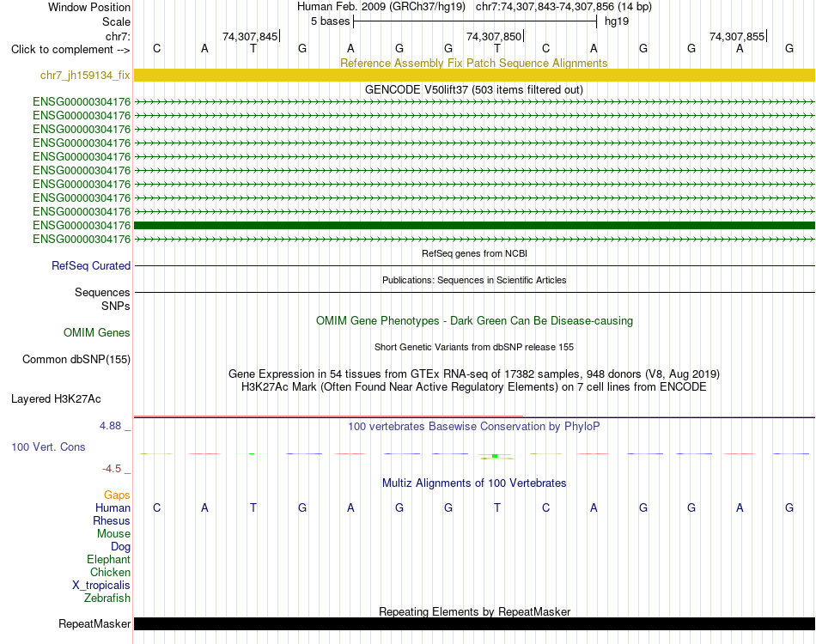
Task: Click the chr7: ruler label
Action: click(118, 36)
